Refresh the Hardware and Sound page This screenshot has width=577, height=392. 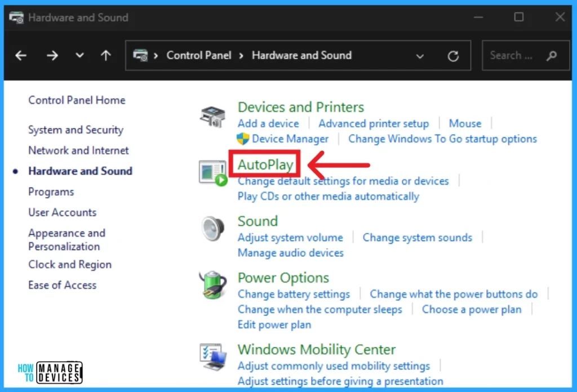click(453, 56)
